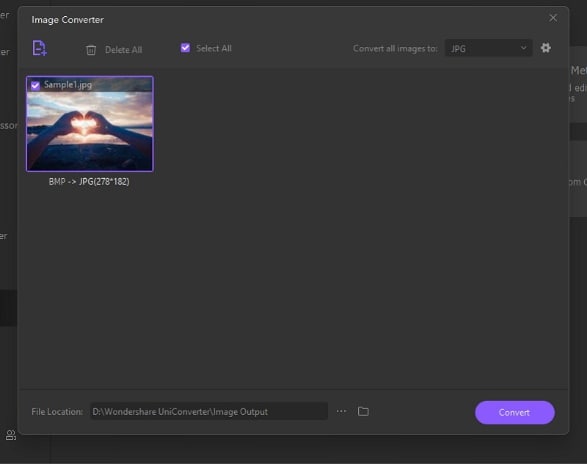The width and height of the screenshot is (587, 464).
Task: Click the Sample1.jpg file name label
Action: pyautogui.click(x=68, y=85)
